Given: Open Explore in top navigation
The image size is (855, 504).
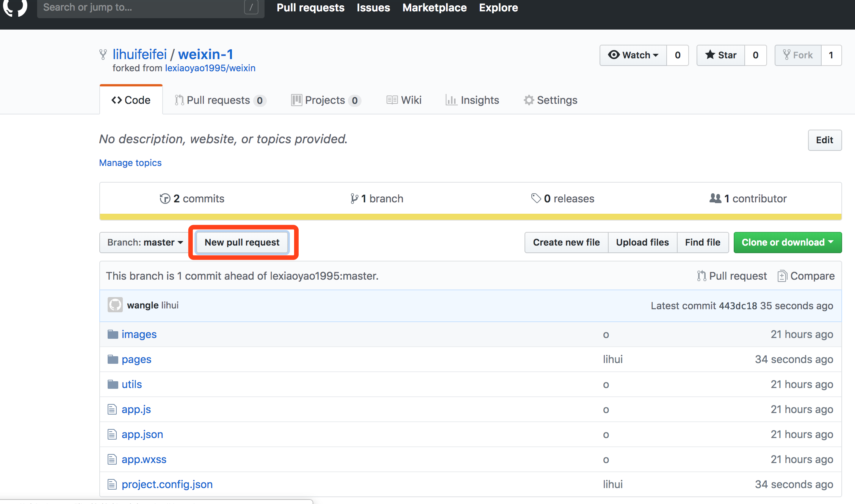Looking at the screenshot, I should [x=498, y=8].
